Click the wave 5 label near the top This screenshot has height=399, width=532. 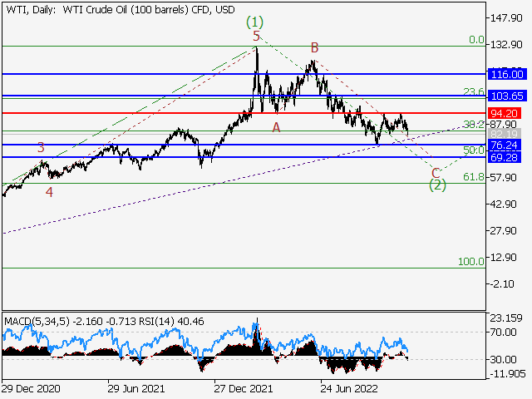click(x=256, y=36)
